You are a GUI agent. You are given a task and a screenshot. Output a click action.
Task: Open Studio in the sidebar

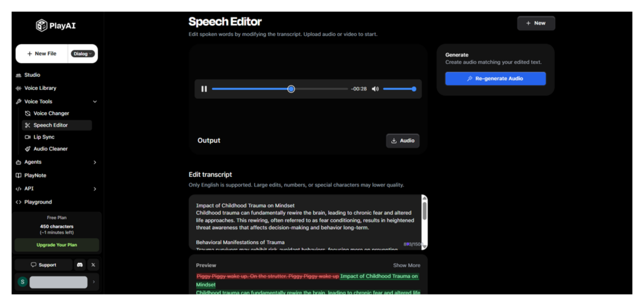point(32,75)
